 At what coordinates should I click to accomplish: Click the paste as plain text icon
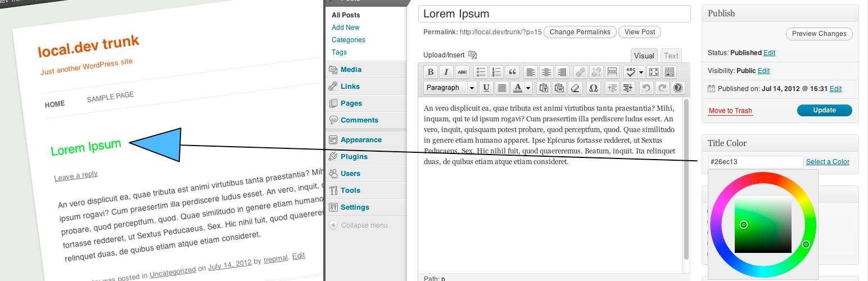[x=544, y=88]
